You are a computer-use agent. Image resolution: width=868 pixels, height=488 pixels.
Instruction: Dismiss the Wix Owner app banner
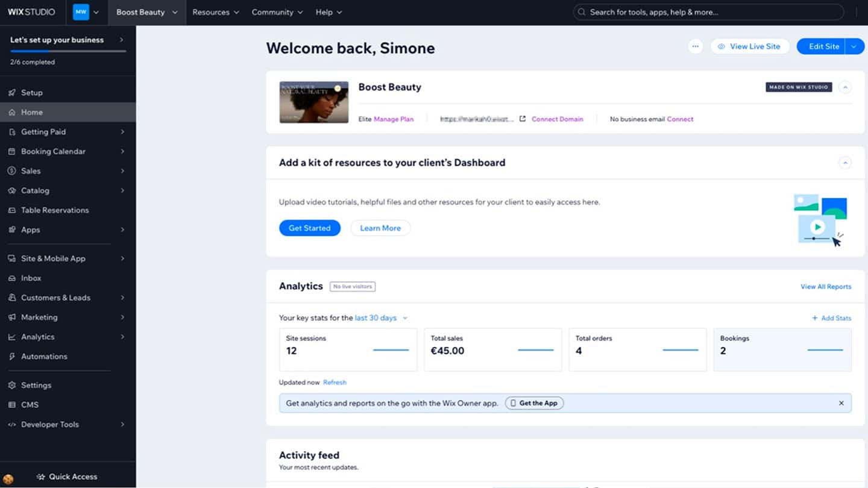pos(841,403)
